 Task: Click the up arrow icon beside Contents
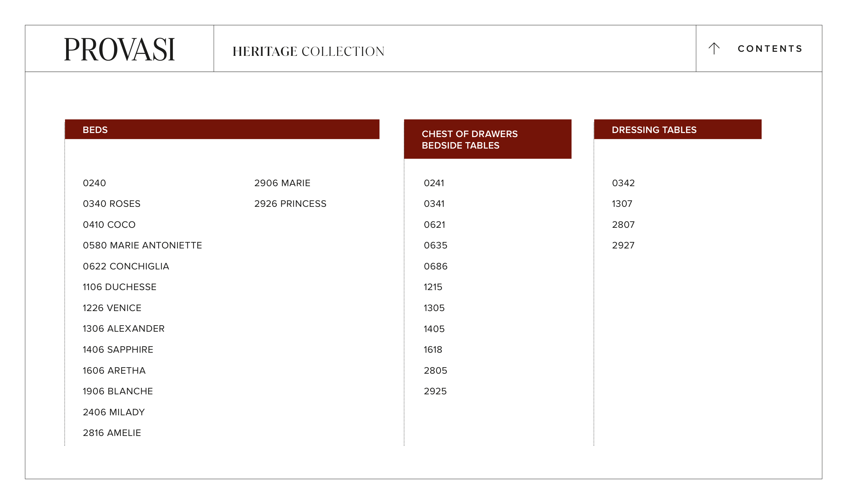point(714,48)
